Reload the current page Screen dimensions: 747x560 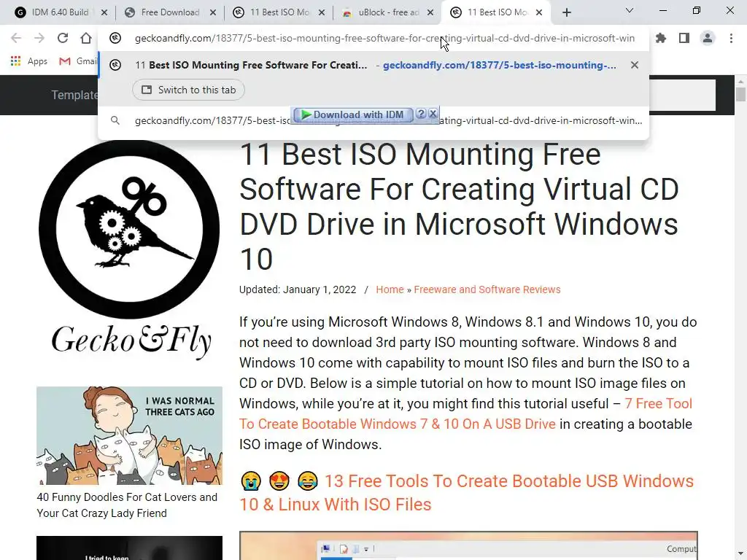click(63, 38)
